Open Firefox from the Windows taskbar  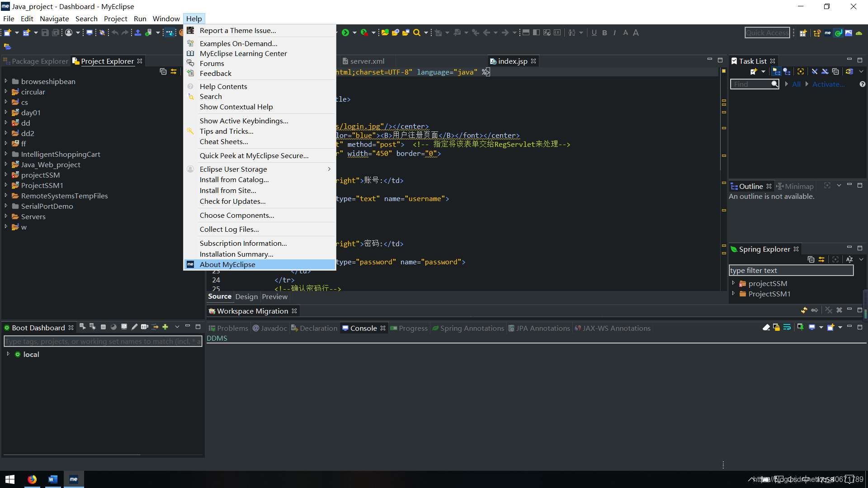point(32,479)
